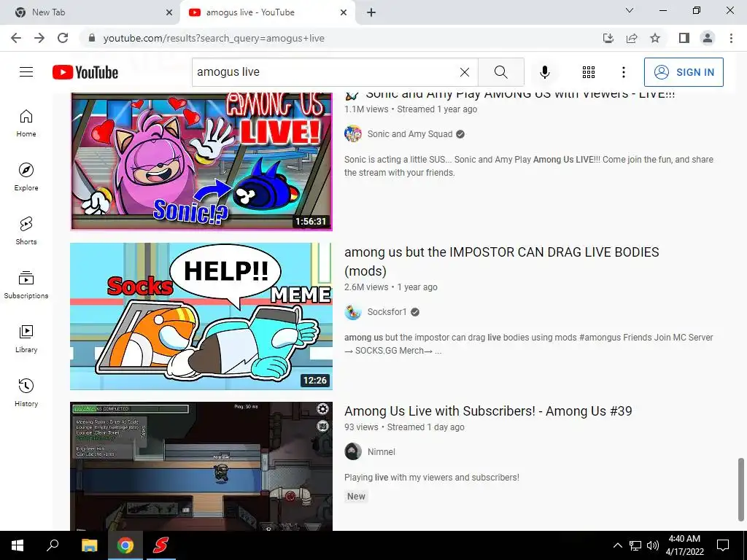This screenshot has width=747, height=560.
Task: Open a new browser tab
Action: tap(371, 12)
